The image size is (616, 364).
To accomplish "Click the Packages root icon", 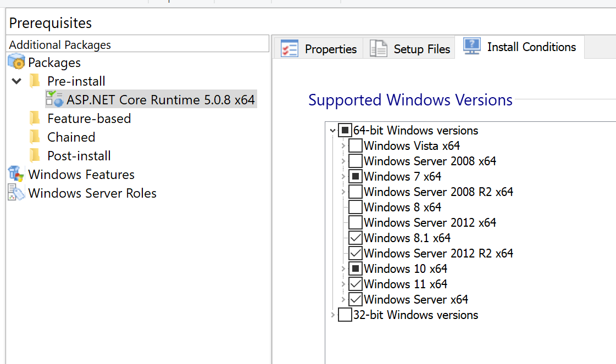I will coord(16,62).
